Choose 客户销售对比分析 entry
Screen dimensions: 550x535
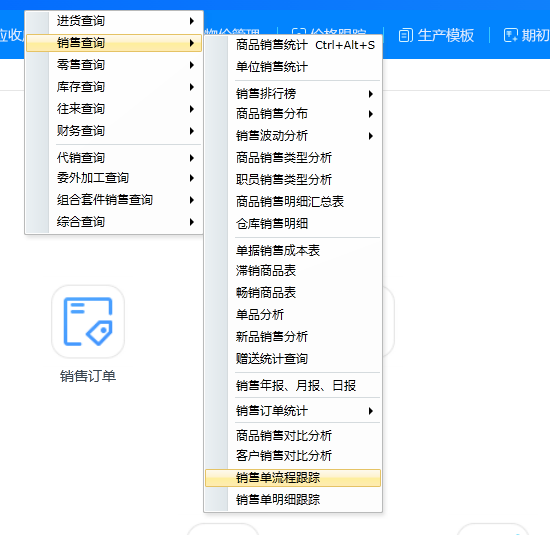[293, 456]
